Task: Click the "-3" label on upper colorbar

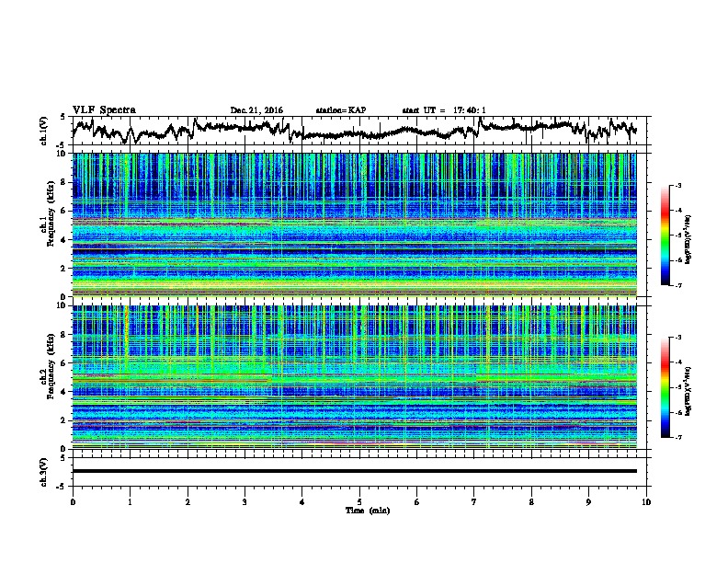Action: [x=677, y=185]
